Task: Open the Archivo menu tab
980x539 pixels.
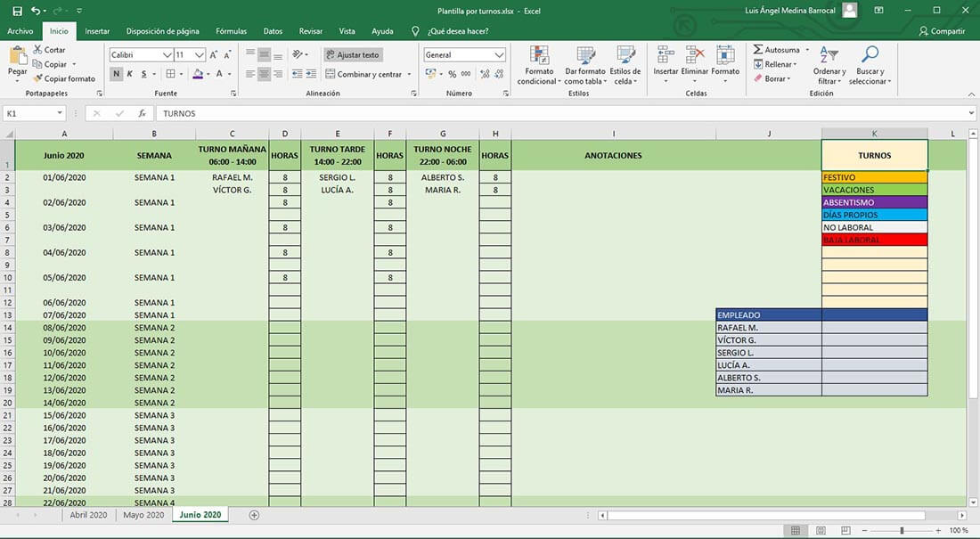Action: tap(20, 30)
